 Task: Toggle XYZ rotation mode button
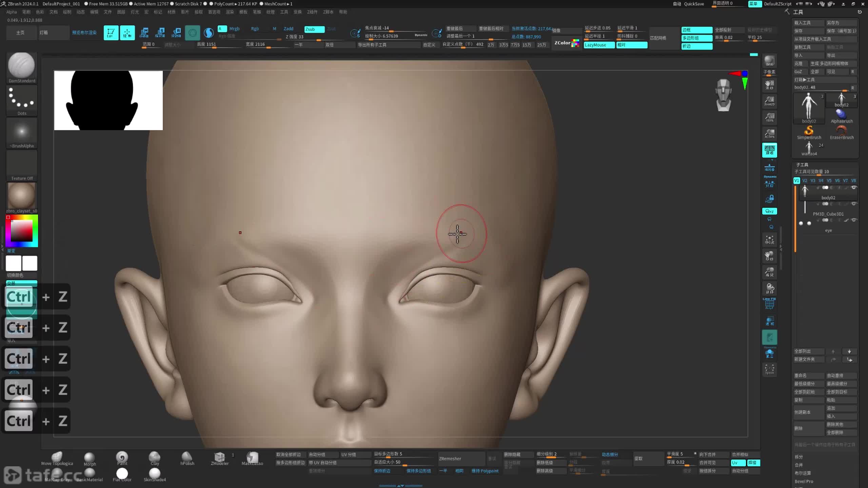pos(769,211)
